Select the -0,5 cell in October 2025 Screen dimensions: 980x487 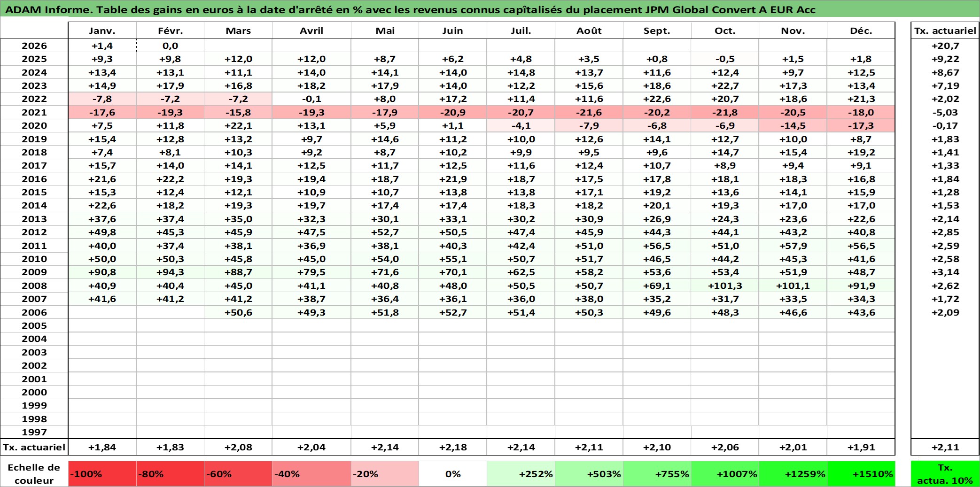(725, 59)
